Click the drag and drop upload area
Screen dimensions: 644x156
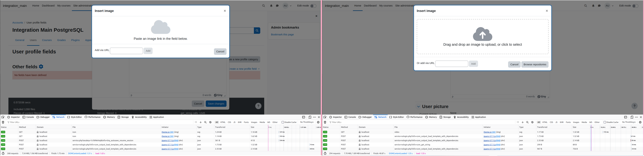tap(482, 37)
